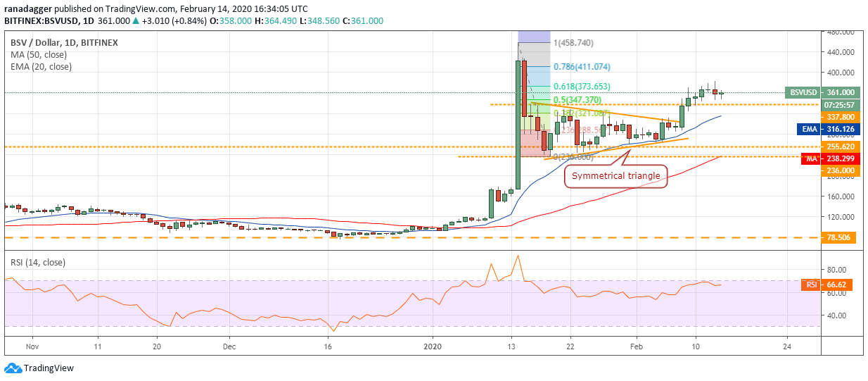868x381 pixels.
Task: Select the EMA price axis label
Action: (x=810, y=129)
